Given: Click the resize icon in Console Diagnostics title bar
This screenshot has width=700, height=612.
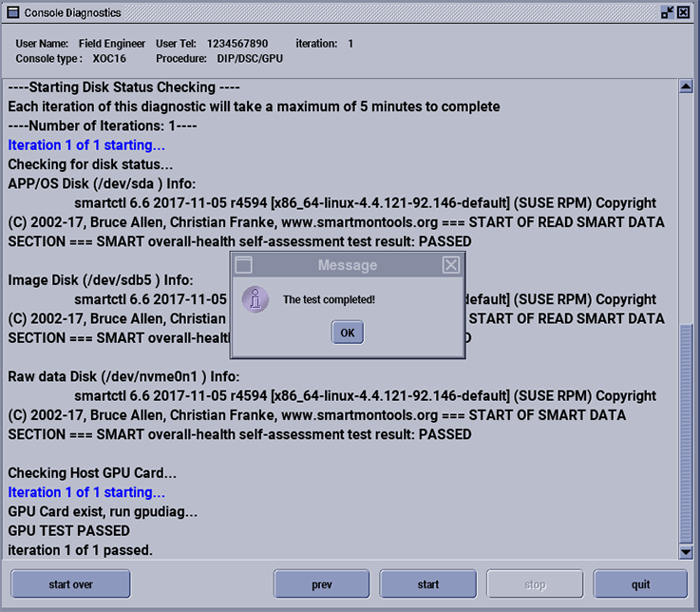Looking at the screenshot, I should tap(667, 12).
